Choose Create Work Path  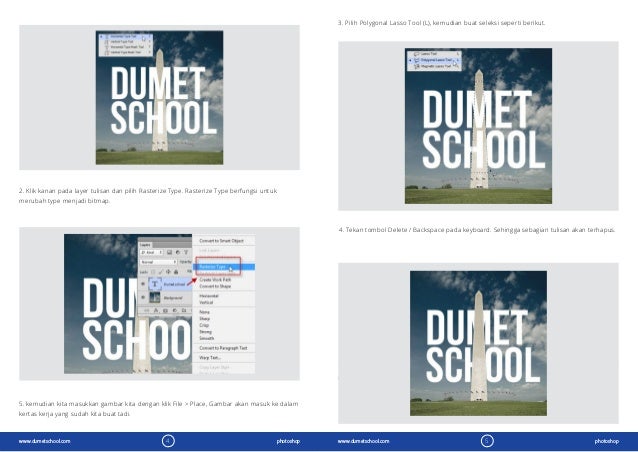pyautogui.click(x=215, y=280)
